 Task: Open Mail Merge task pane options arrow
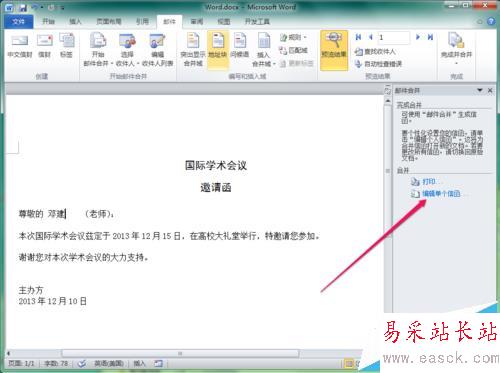(480, 90)
